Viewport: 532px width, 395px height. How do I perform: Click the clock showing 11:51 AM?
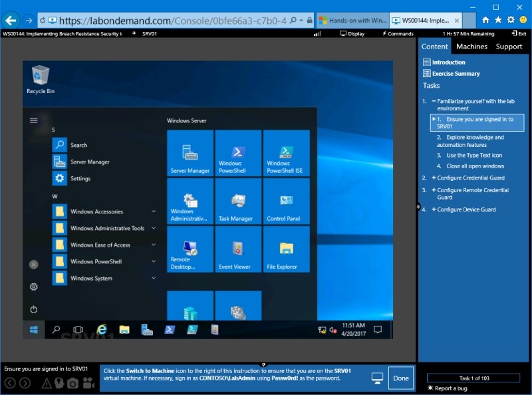click(x=353, y=330)
